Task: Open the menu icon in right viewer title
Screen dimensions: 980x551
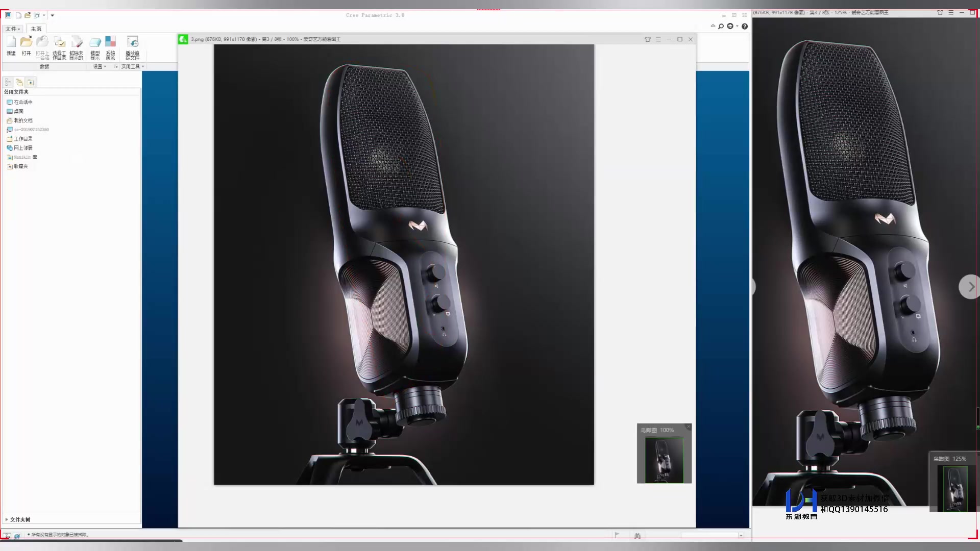Action: point(951,12)
